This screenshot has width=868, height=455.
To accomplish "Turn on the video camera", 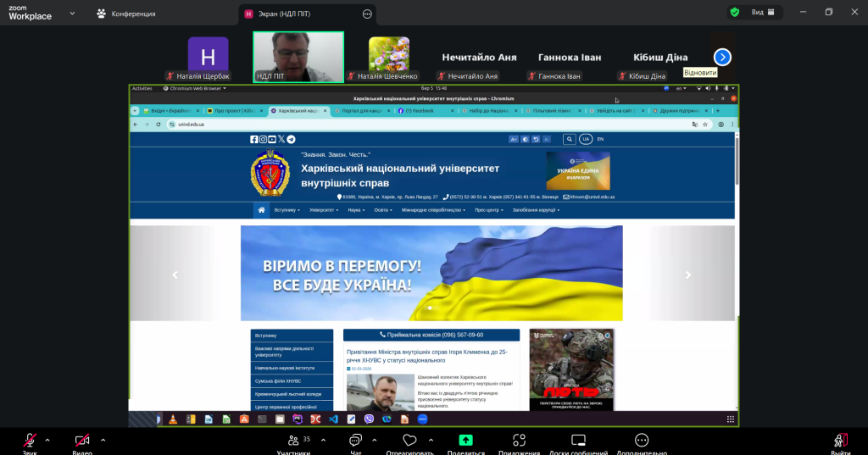I will 82,441.
